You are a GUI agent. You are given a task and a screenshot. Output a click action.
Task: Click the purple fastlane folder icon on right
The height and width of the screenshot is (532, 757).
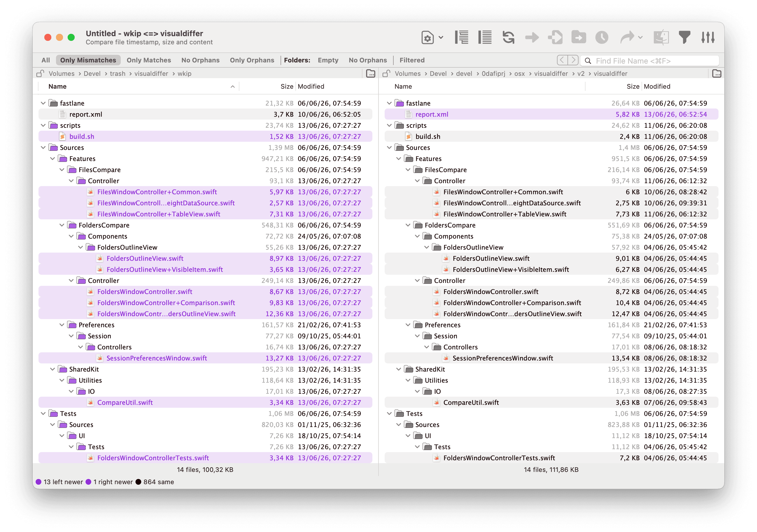[399, 103]
